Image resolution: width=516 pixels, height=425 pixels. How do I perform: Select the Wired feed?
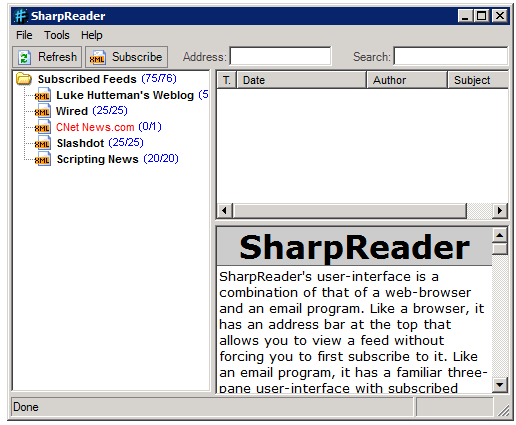[x=72, y=111]
